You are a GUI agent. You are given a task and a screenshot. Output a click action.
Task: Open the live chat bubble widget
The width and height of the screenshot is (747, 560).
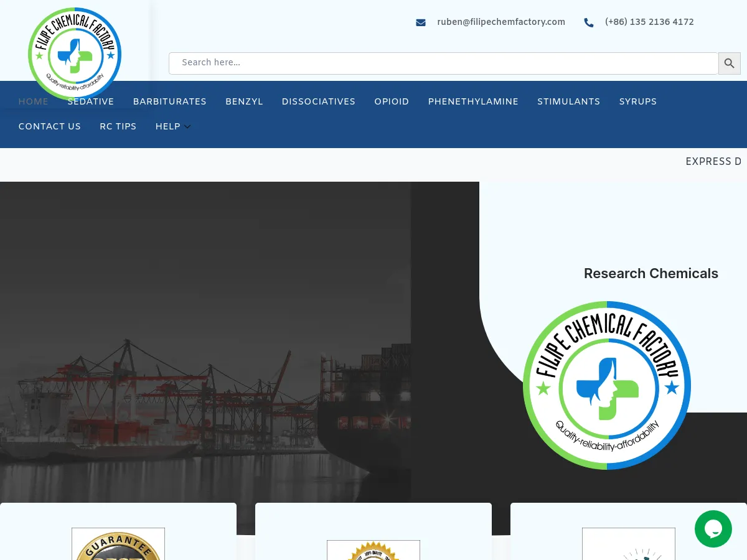[x=713, y=529]
